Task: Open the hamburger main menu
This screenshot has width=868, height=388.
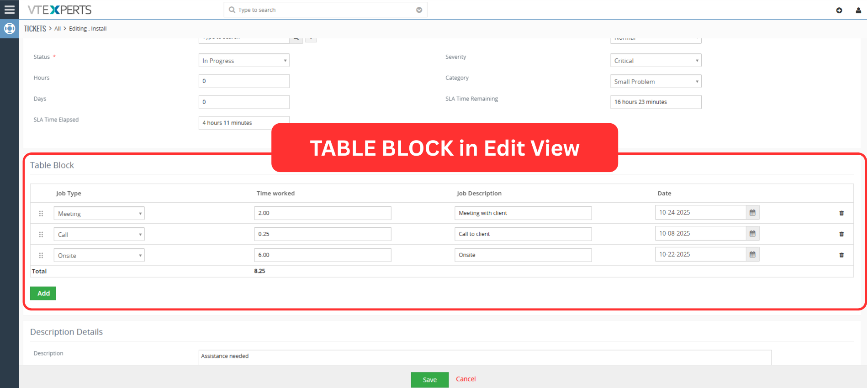Action: point(9,9)
